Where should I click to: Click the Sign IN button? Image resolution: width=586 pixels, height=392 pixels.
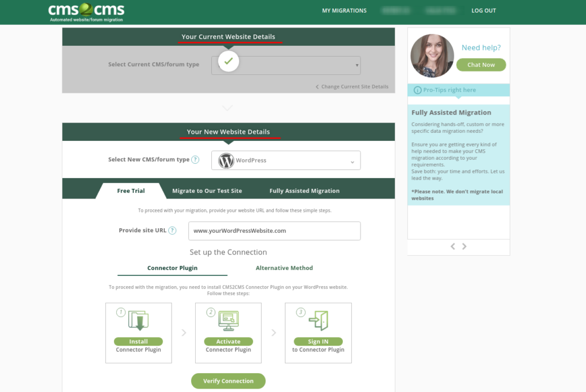(318, 342)
